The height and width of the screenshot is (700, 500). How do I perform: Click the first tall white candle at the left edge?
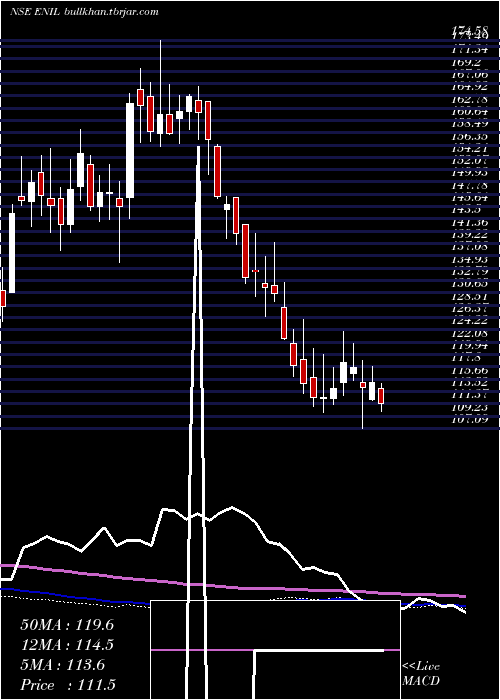coord(12,253)
